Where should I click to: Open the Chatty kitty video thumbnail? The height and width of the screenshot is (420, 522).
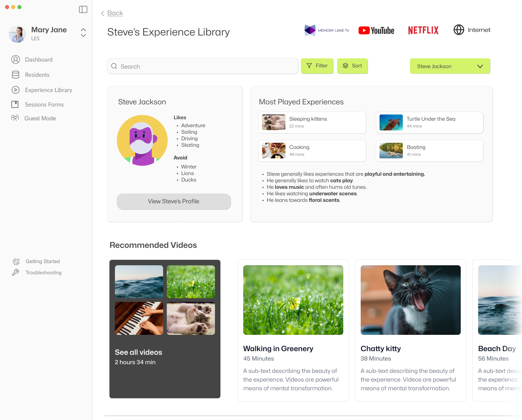[410, 300]
